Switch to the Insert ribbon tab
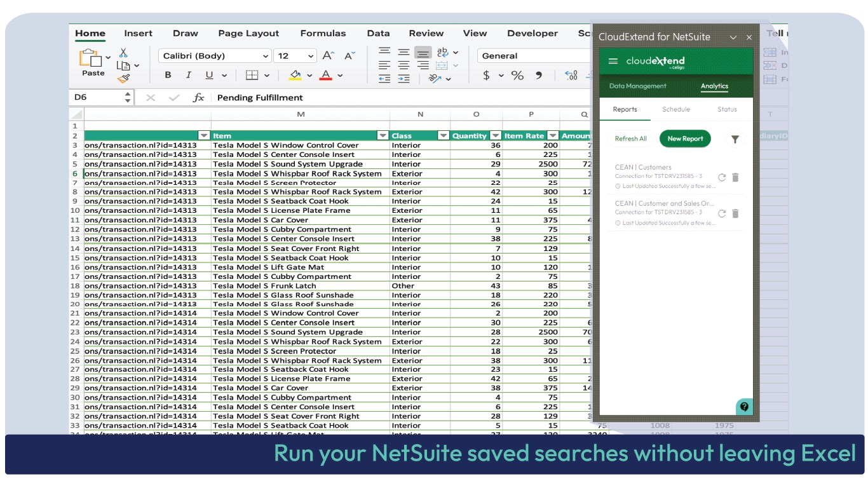 pos(138,33)
